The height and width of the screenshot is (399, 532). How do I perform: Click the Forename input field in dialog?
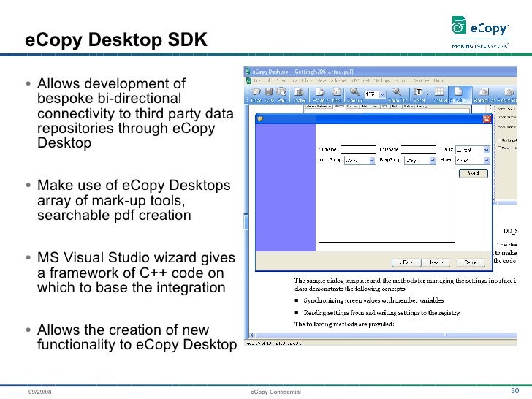coord(418,149)
